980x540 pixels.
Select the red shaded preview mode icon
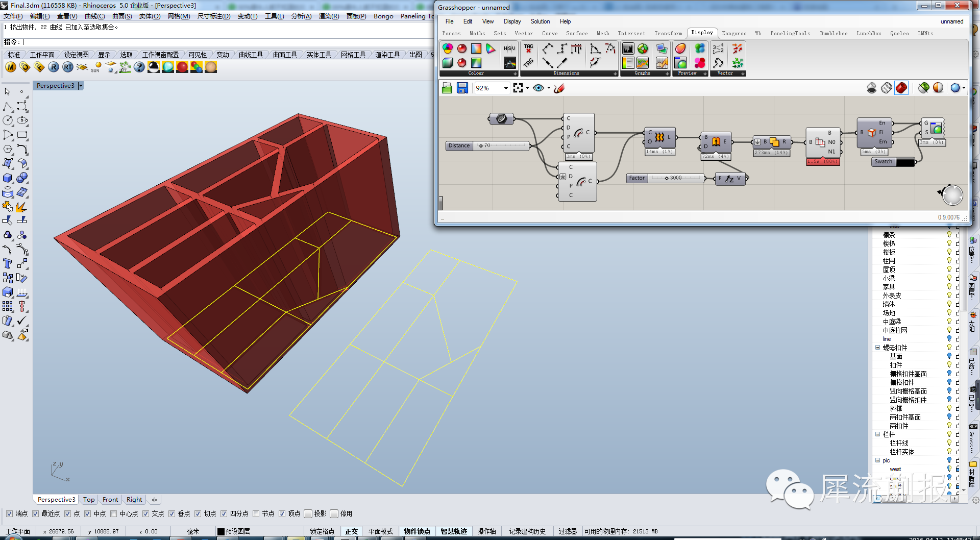point(901,88)
